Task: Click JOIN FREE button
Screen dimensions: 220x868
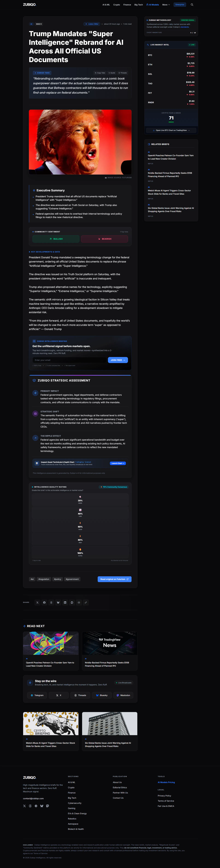Action: 118,360
